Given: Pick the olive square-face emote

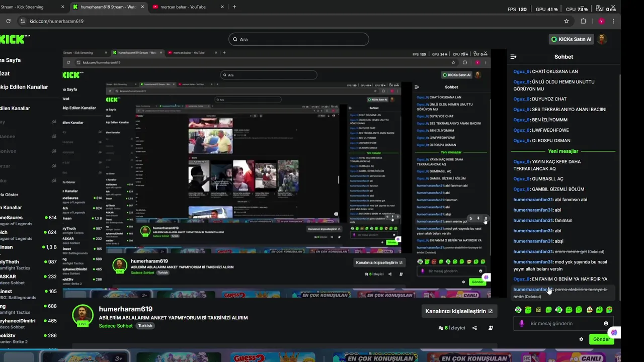Looking at the screenshot, I should point(538,310).
